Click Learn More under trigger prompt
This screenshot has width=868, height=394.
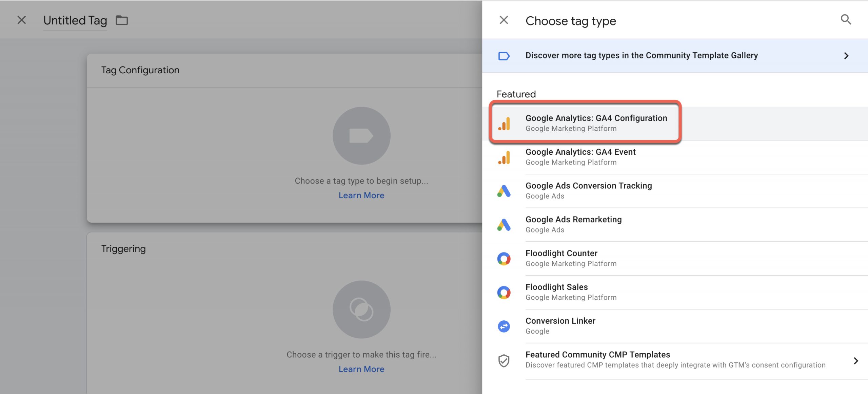pyautogui.click(x=361, y=369)
